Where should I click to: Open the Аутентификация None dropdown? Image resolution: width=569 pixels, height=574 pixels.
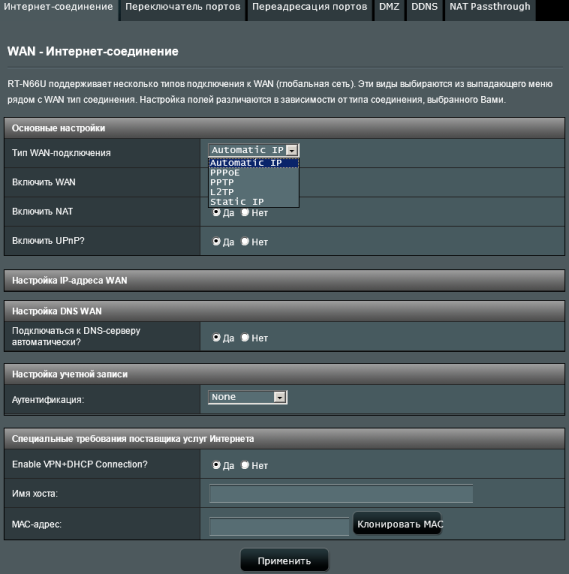coord(248,397)
